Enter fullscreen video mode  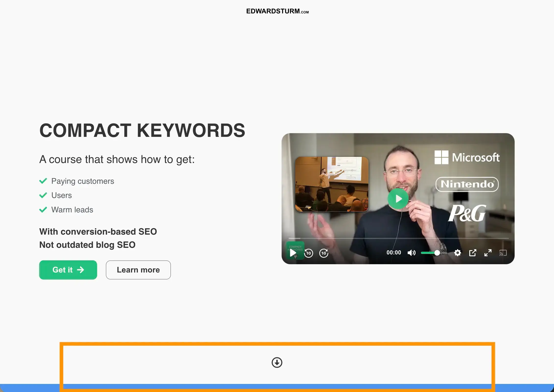pyautogui.click(x=488, y=253)
